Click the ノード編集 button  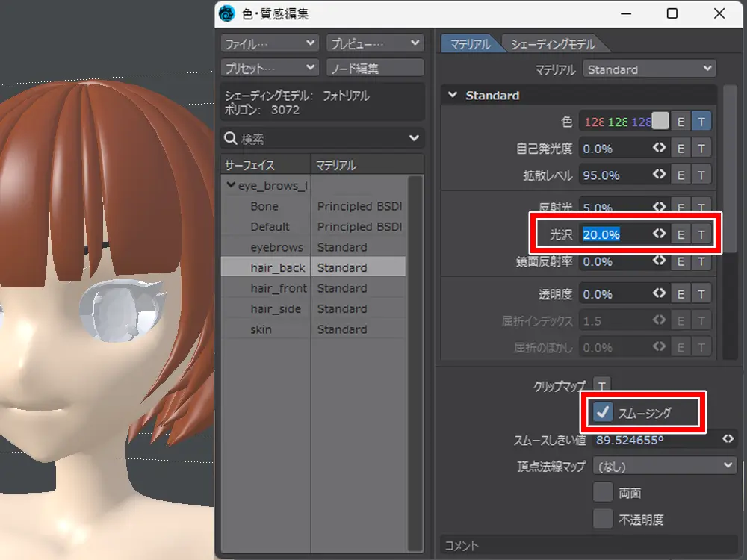[375, 68]
